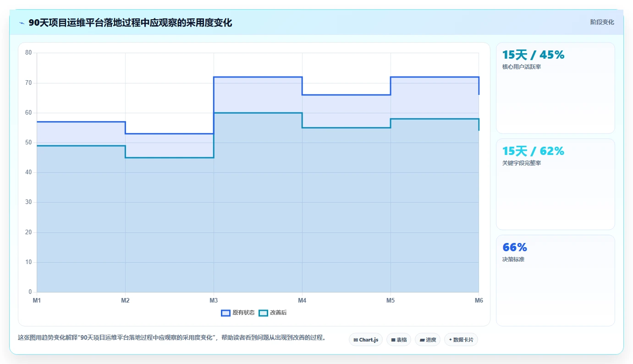The image size is (633, 364).
Task: Open the 15天 / 62% 关键字段完整率 card
Action: tap(555, 184)
